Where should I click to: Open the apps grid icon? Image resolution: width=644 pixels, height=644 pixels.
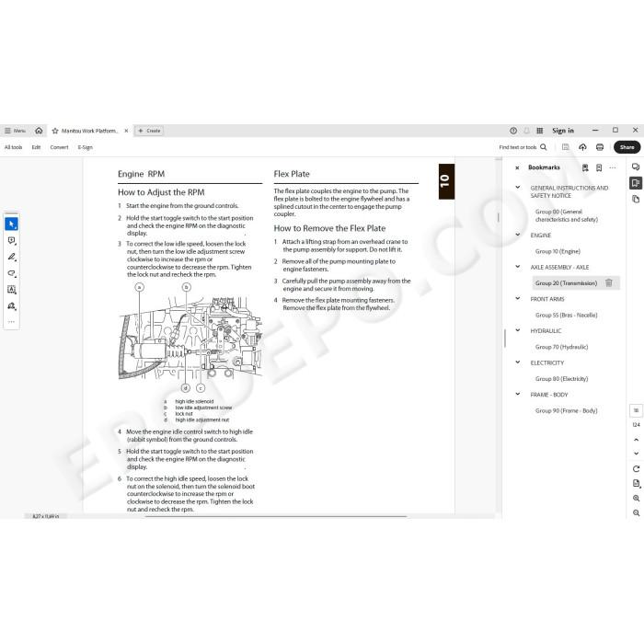[540, 131]
